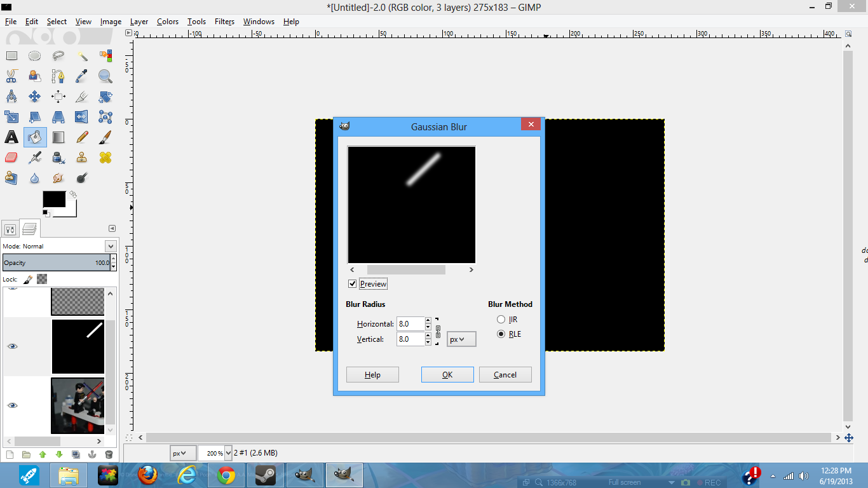Select the Bucket Fill tool
The width and height of the screenshot is (868, 488).
35,137
